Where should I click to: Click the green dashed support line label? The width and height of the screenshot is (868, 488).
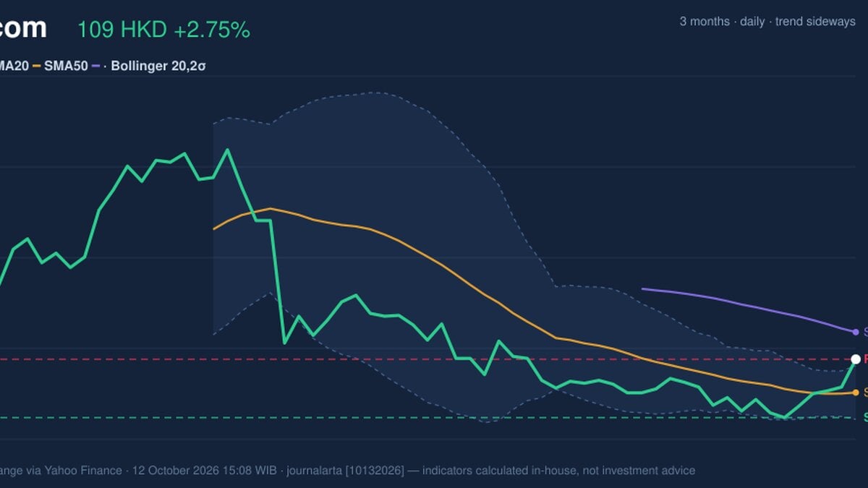865,418
